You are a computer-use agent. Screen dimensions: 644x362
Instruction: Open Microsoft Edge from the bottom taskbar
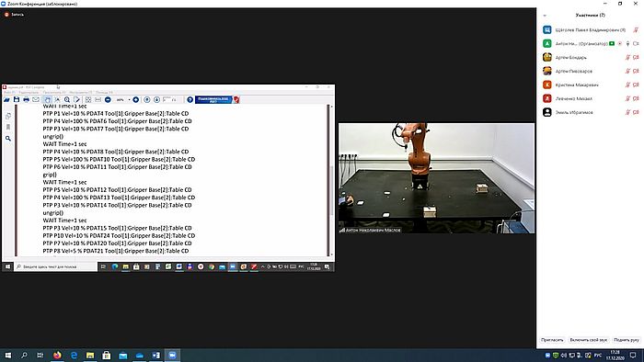click(74, 355)
